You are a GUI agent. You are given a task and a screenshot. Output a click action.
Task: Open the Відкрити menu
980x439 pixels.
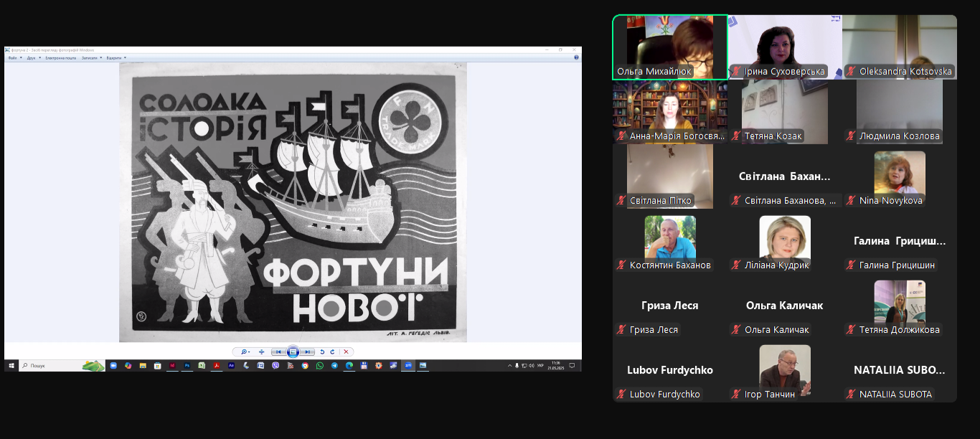click(116, 57)
